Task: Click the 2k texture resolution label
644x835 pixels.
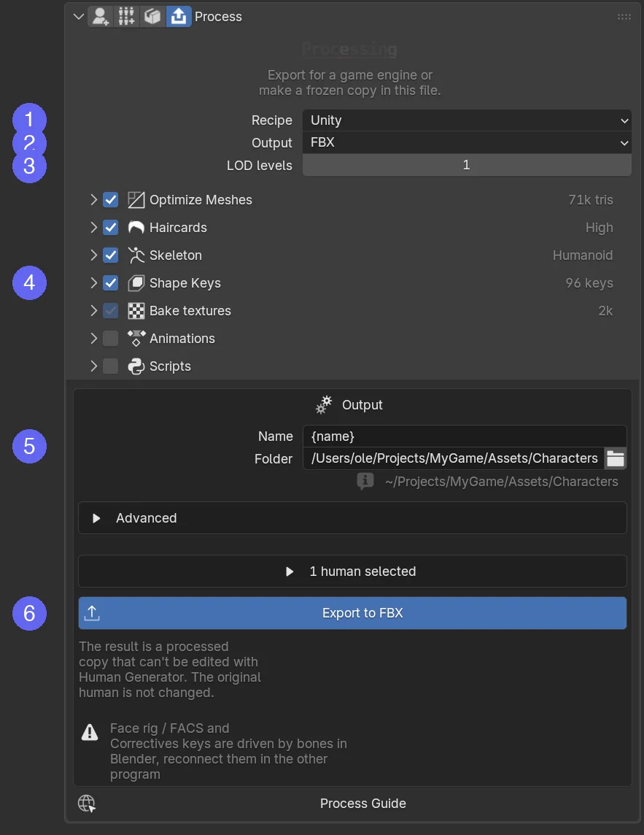Action: coord(605,310)
